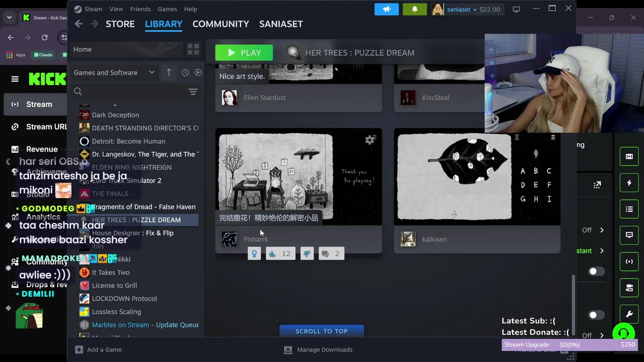This screenshot has width=644, height=362.
Task: Open comments on Pisharrk's screenshot
Action: [x=331, y=253]
